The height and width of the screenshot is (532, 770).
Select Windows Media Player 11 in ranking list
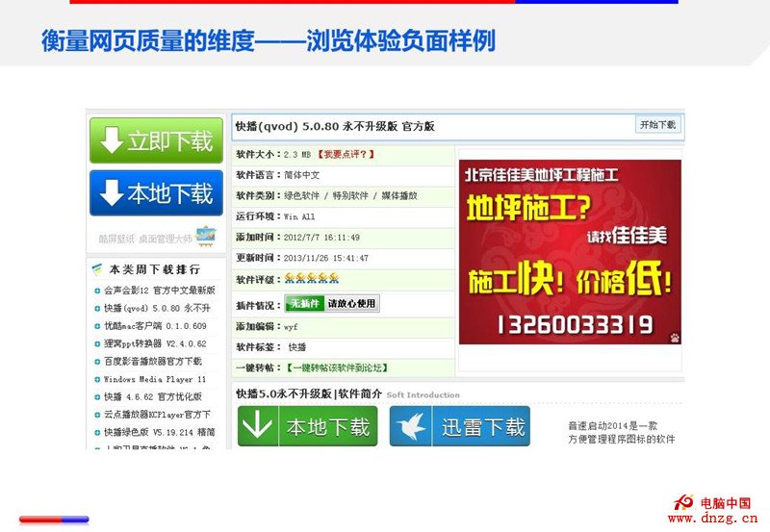click(x=155, y=379)
